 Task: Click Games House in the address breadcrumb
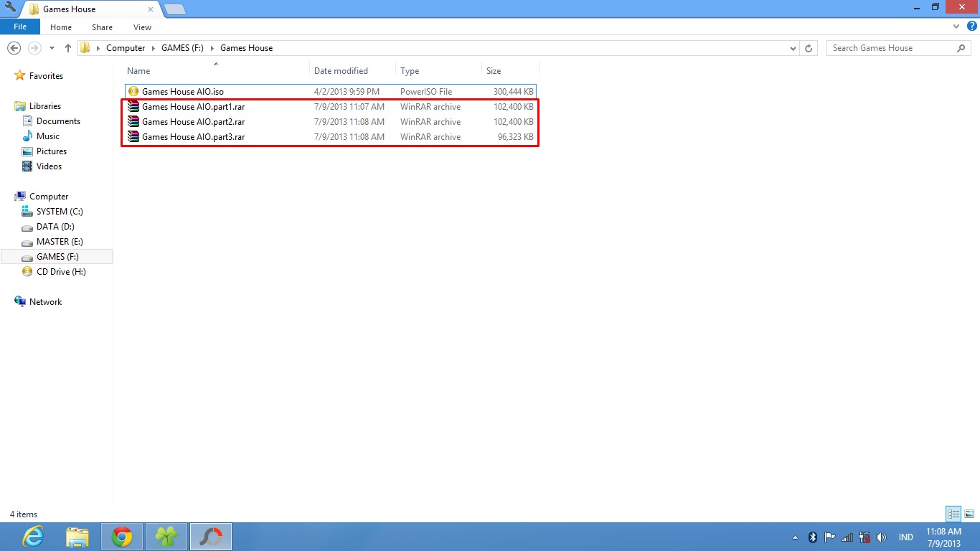(246, 48)
